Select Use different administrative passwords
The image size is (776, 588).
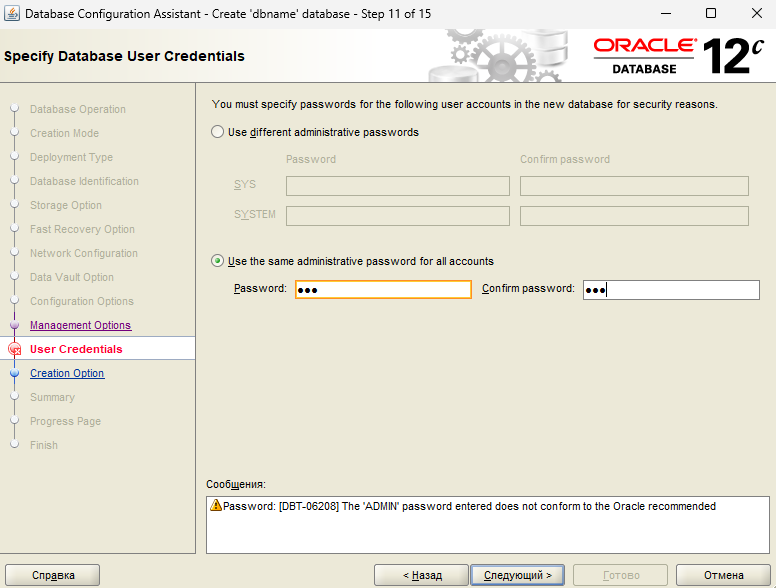click(217, 132)
